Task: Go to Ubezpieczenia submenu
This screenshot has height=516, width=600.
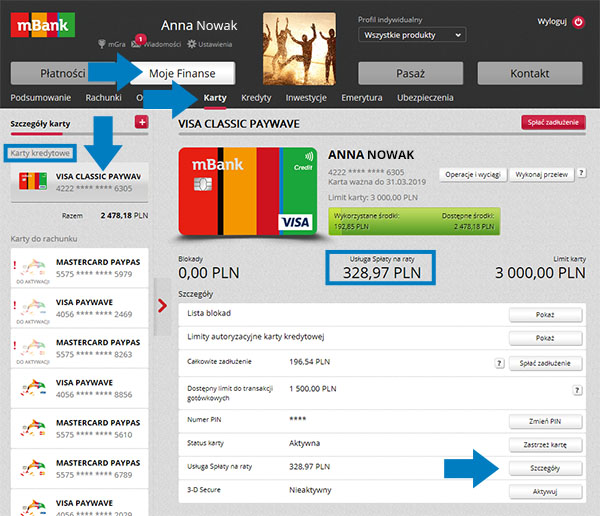Action: pyautogui.click(x=425, y=98)
